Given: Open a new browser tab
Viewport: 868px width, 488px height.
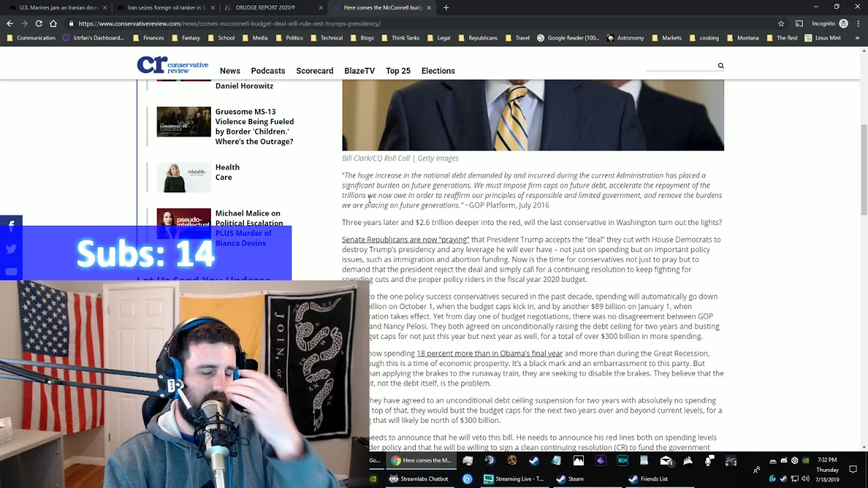Looking at the screenshot, I should [x=446, y=7].
